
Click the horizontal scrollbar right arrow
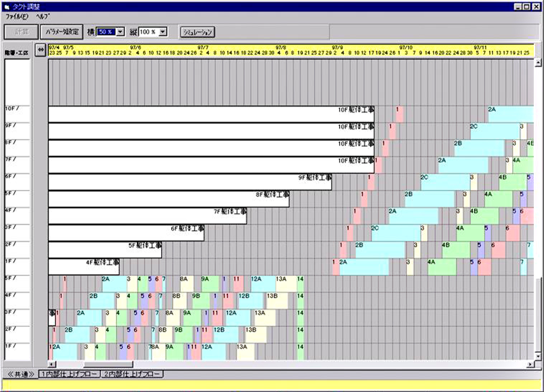point(530,364)
